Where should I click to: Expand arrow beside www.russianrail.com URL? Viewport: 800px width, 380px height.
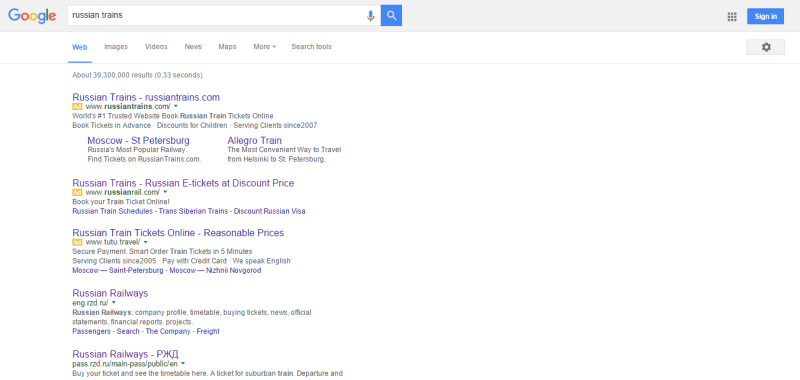[165, 192]
